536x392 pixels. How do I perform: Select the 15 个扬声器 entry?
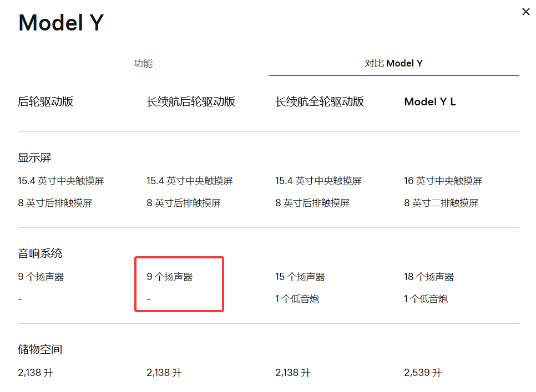pyautogui.click(x=300, y=277)
